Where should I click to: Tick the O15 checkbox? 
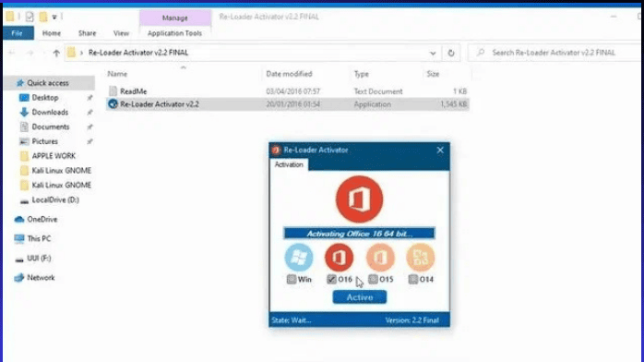pyautogui.click(x=373, y=280)
